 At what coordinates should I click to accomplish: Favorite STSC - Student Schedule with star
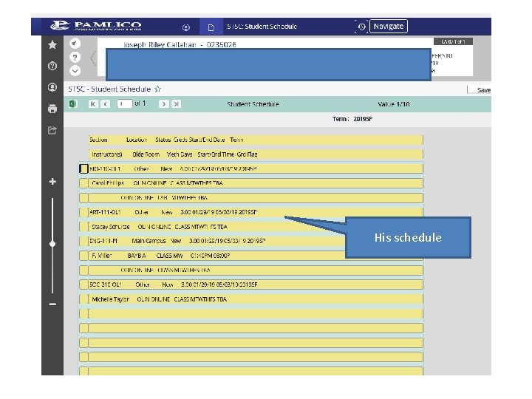coord(158,89)
